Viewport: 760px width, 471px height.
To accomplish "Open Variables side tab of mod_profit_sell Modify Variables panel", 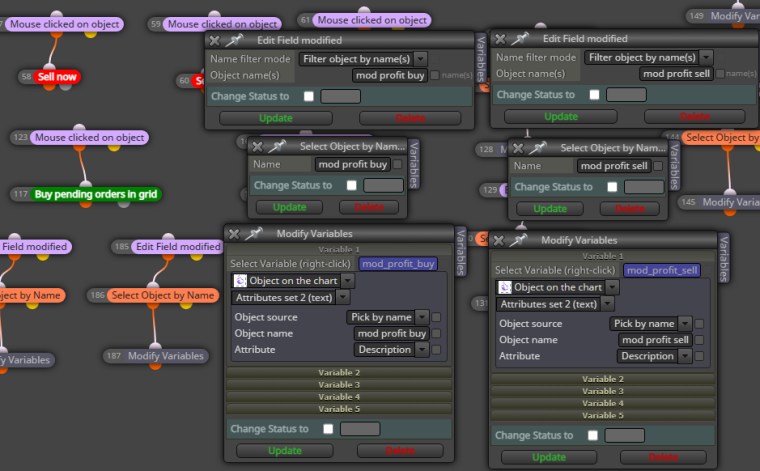I will [724, 258].
